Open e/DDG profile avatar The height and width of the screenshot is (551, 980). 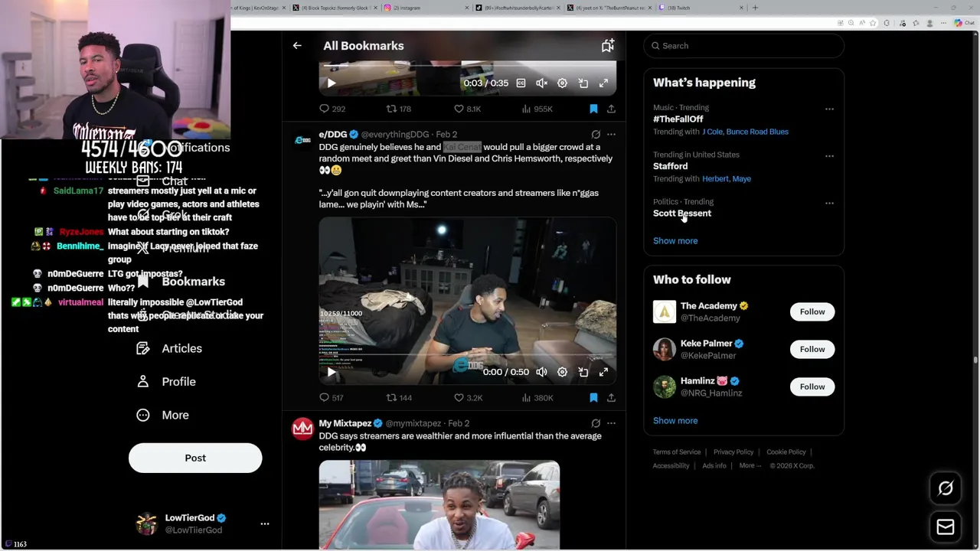pos(303,140)
